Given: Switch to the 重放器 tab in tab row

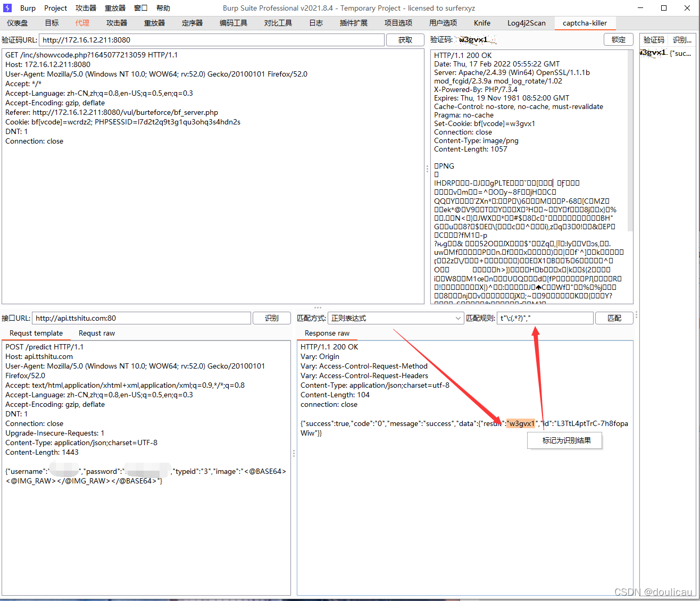Looking at the screenshot, I should [154, 23].
